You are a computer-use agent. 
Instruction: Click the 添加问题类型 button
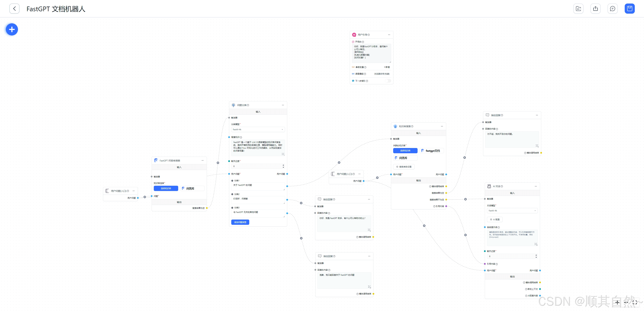[240, 222]
